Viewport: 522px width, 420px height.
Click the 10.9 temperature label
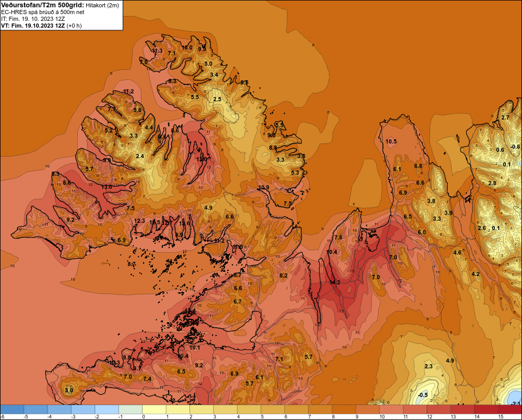coord(264,187)
